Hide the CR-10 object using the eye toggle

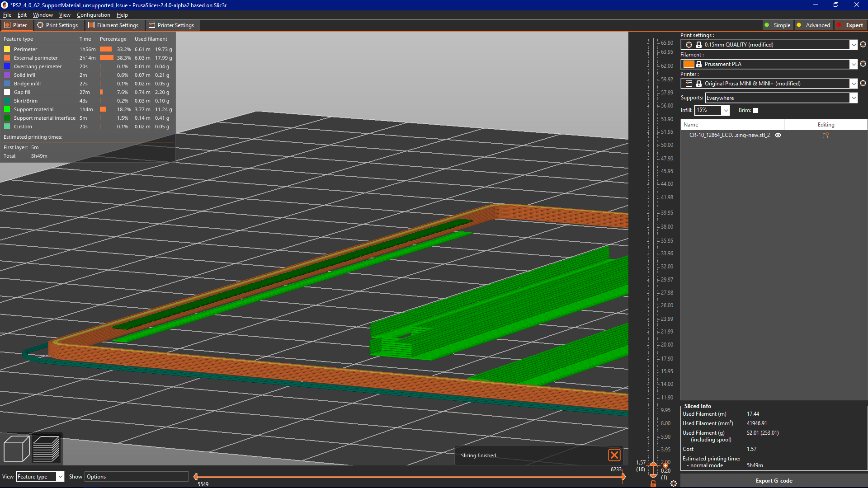[778, 135]
